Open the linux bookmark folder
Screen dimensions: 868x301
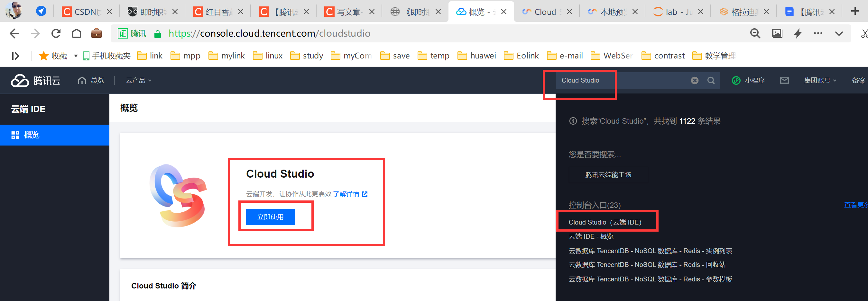(268, 56)
